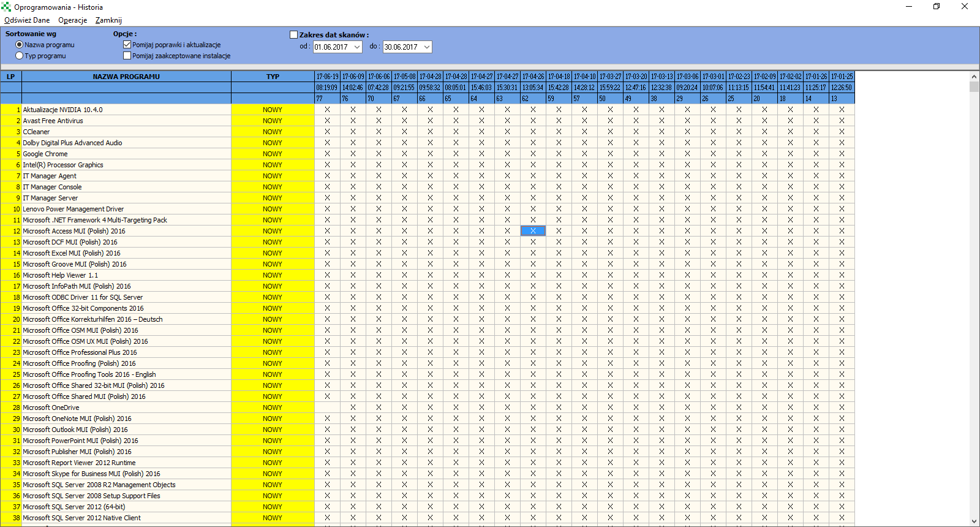Image resolution: width=980 pixels, height=527 pixels.
Task: Select "Microsoft OneDrive" program name
Action: 51,408
